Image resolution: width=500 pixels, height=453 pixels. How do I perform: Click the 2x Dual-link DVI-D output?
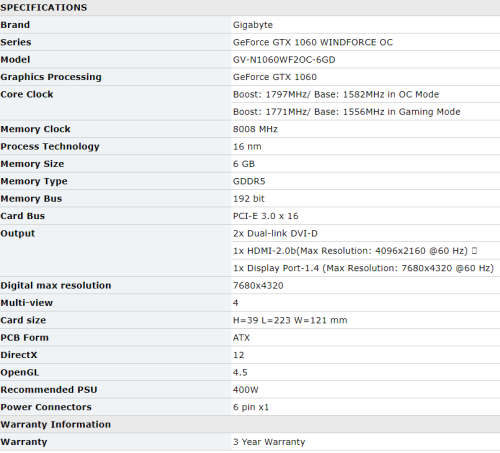[275, 233]
